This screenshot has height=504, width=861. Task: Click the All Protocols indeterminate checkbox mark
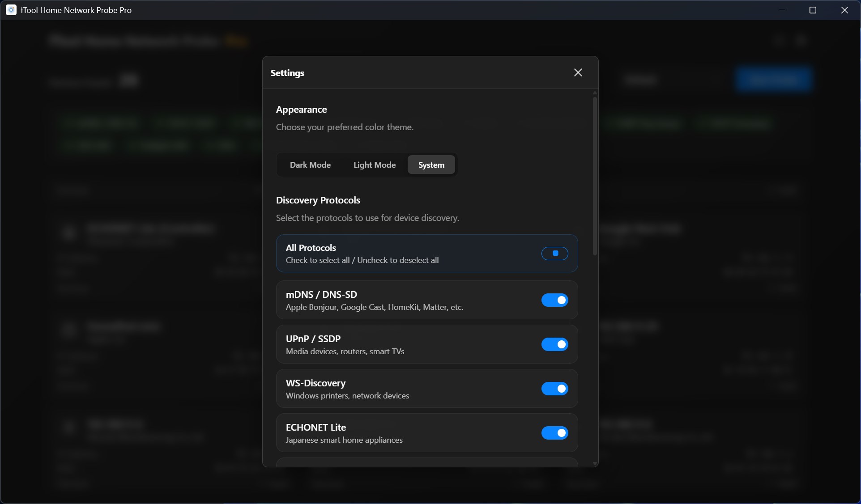[554, 254]
